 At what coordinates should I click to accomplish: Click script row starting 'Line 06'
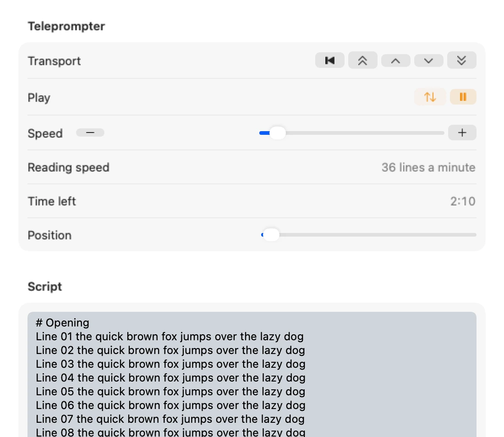(x=170, y=405)
